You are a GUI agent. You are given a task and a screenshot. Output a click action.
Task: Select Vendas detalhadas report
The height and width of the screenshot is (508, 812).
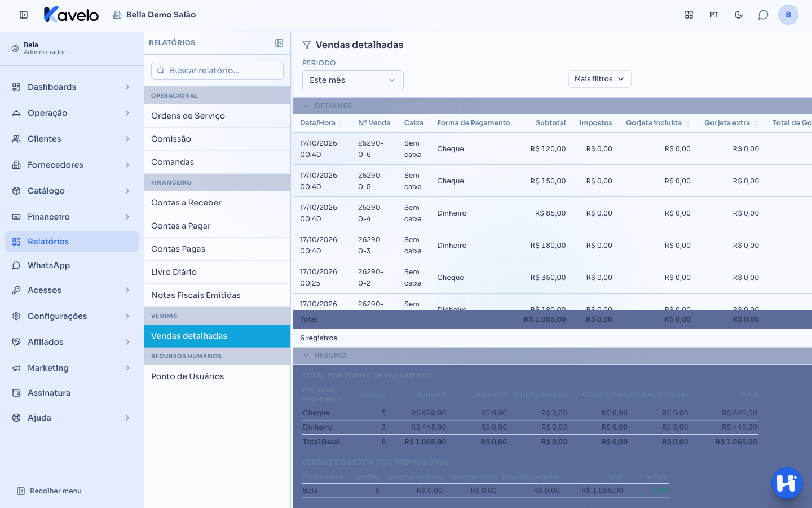point(217,336)
